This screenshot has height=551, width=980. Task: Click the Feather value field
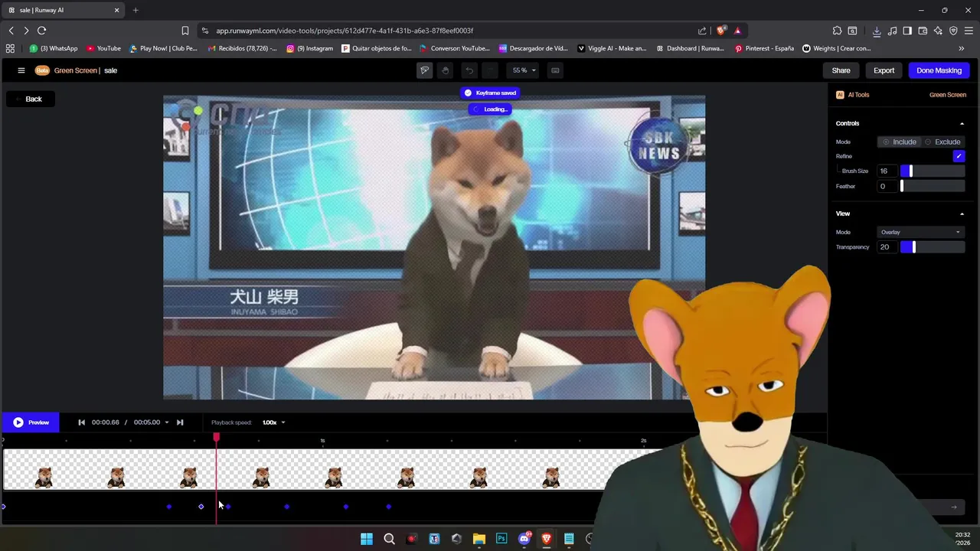click(887, 186)
